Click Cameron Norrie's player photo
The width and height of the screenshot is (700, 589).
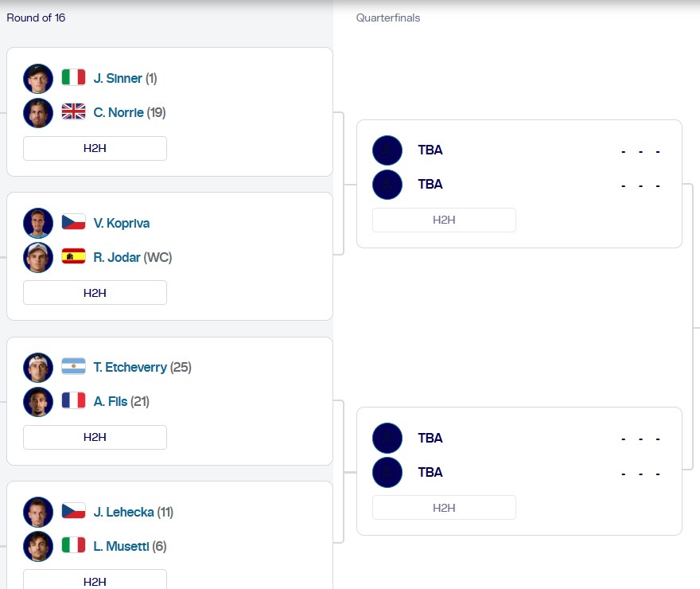pyautogui.click(x=38, y=113)
